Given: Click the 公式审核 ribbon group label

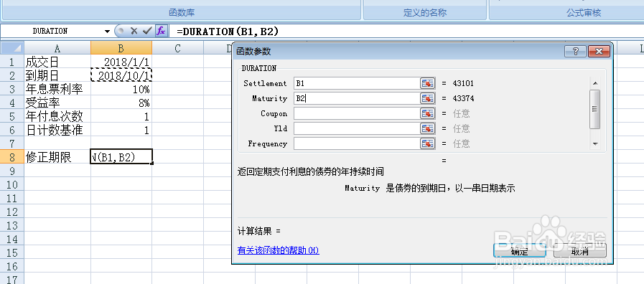Looking at the screenshot, I should pos(584,13).
